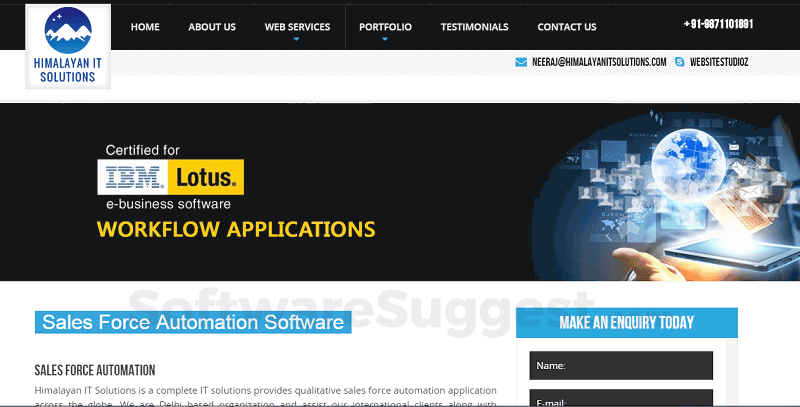The image size is (800, 407).
Task: Click the Workflow Applications banner heading
Action: [236, 230]
